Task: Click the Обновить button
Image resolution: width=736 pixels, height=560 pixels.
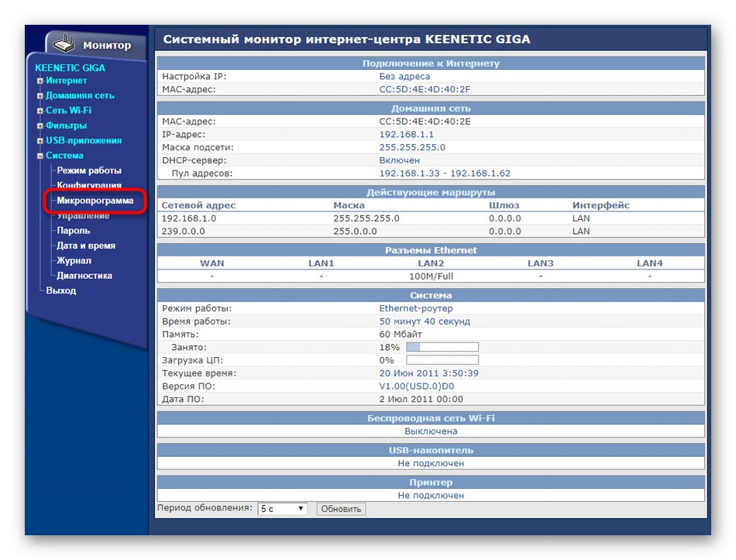Action: pos(341,509)
